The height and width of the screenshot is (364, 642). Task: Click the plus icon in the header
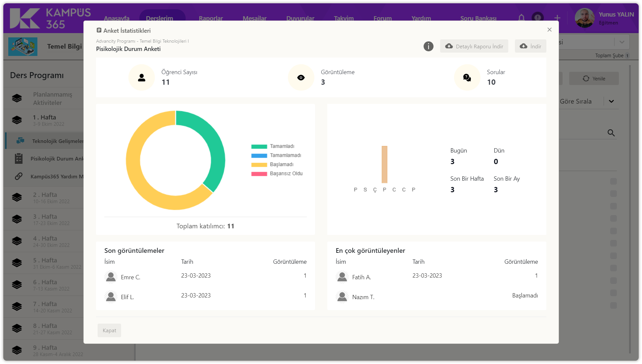(557, 18)
